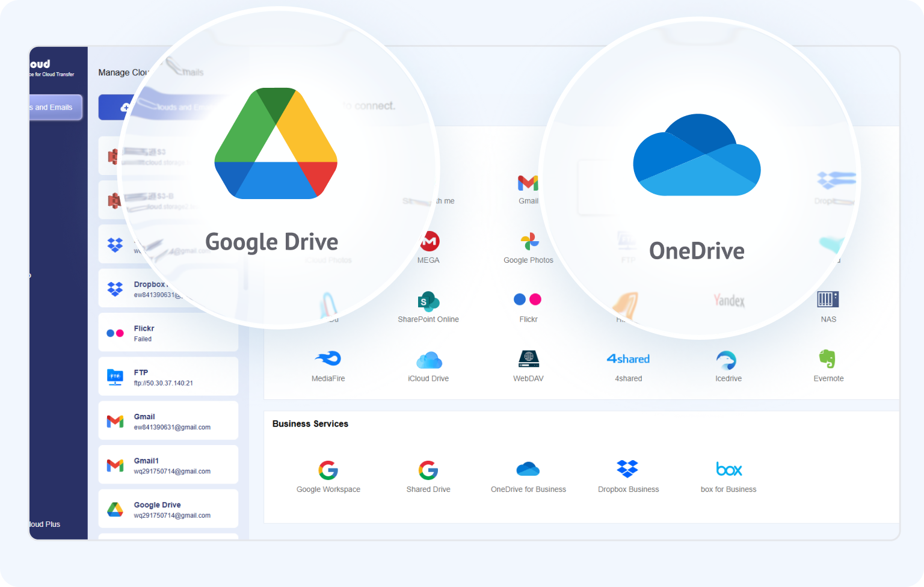
Task: Click the S3-B Amazon account icon
Action: 114,200
